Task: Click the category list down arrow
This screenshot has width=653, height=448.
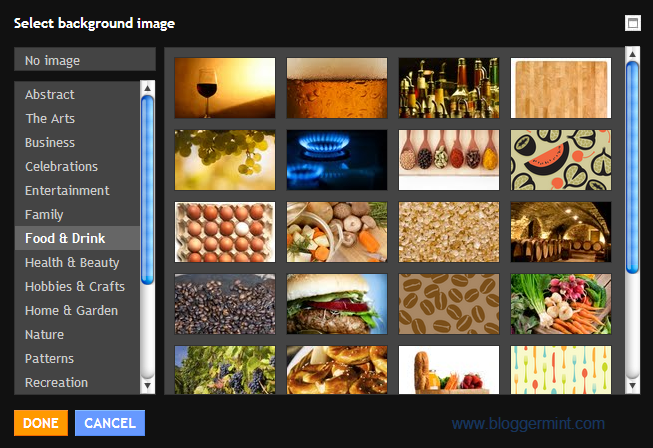Action: (x=147, y=386)
